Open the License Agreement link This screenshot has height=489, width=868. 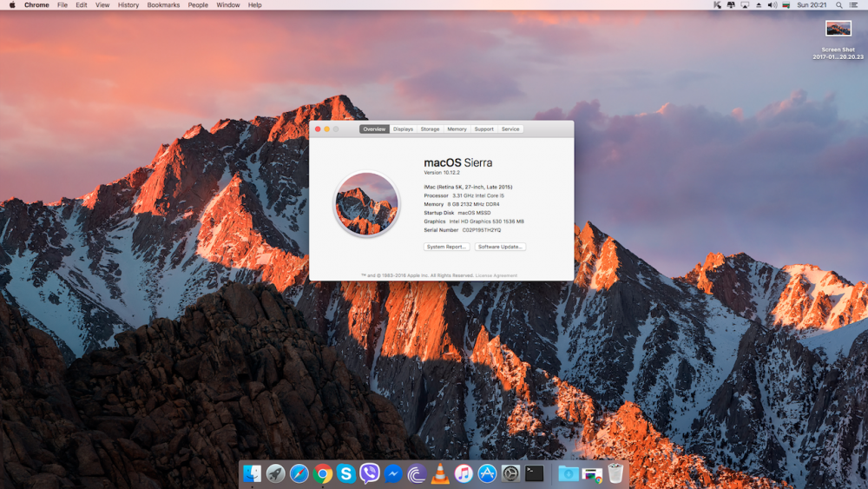pyautogui.click(x=496, y=275)
